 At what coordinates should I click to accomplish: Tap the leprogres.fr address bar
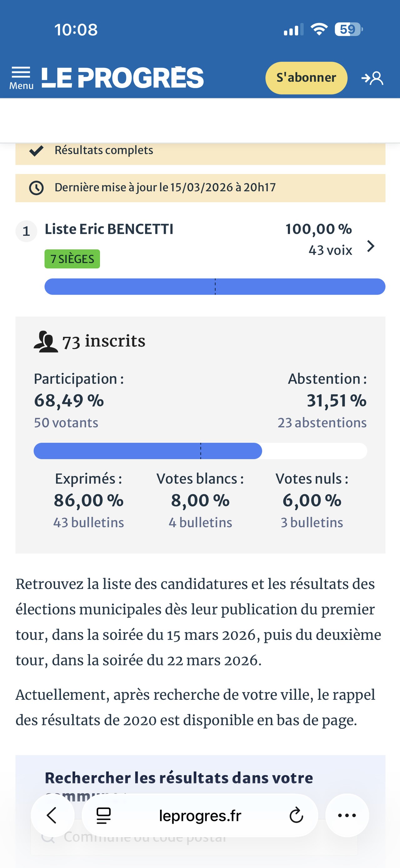[200, 816]
